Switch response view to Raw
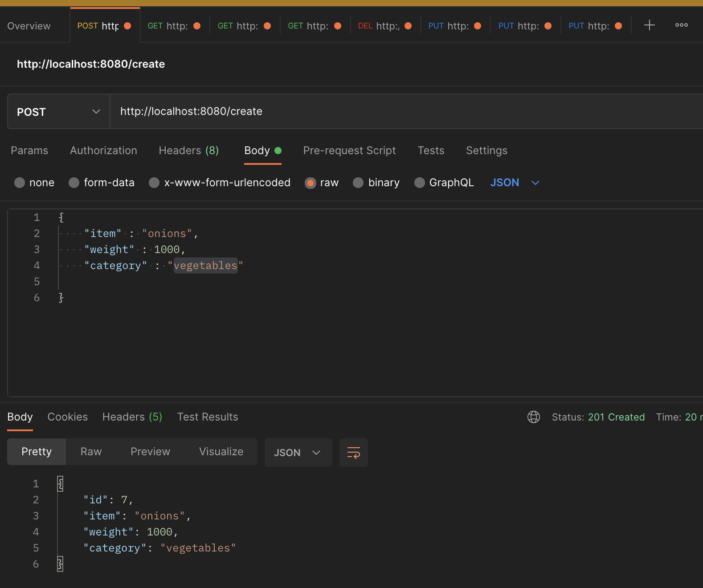 (91, 452)
